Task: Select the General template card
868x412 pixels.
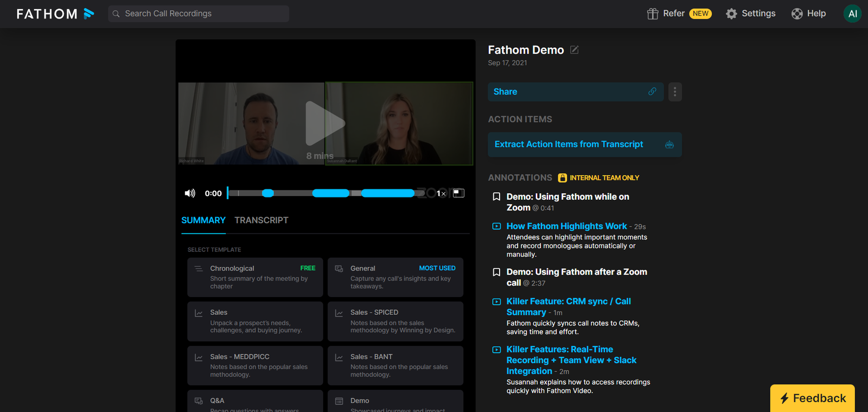Action: (395, 277)
